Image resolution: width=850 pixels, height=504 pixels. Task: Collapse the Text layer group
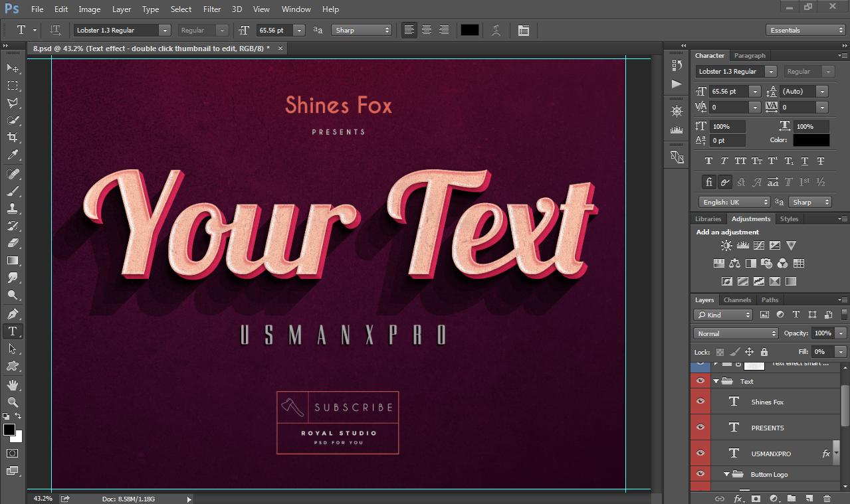coord(717,380)
